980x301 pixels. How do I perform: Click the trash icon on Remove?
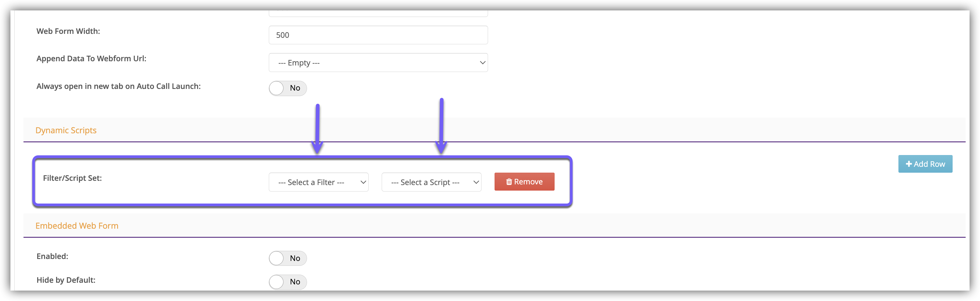[509, 182]
